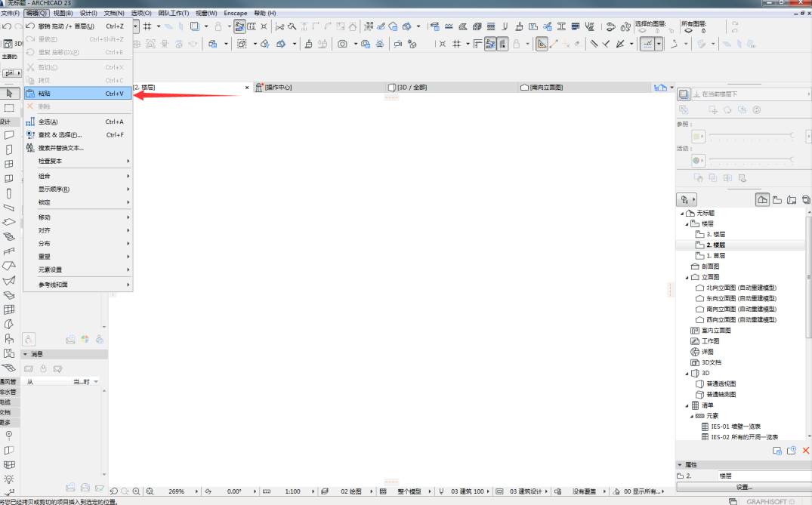Click the 文档 toolbox section header
Screen dimensions: 812x505
point(10,412)
